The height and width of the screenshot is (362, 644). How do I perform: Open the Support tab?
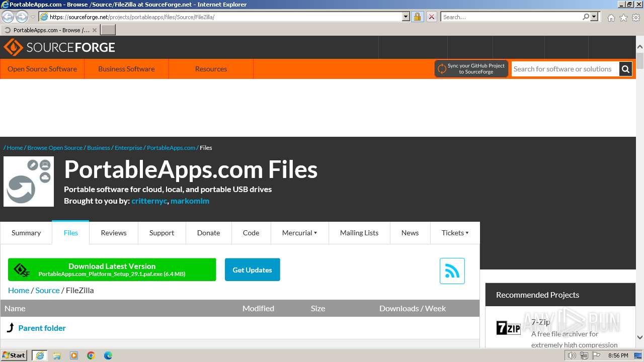click(x=162, y=233)
